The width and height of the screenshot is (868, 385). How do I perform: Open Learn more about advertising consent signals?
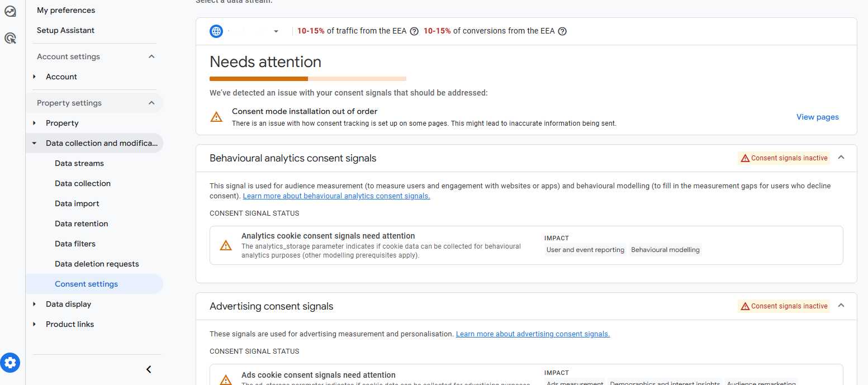(533, 334)
